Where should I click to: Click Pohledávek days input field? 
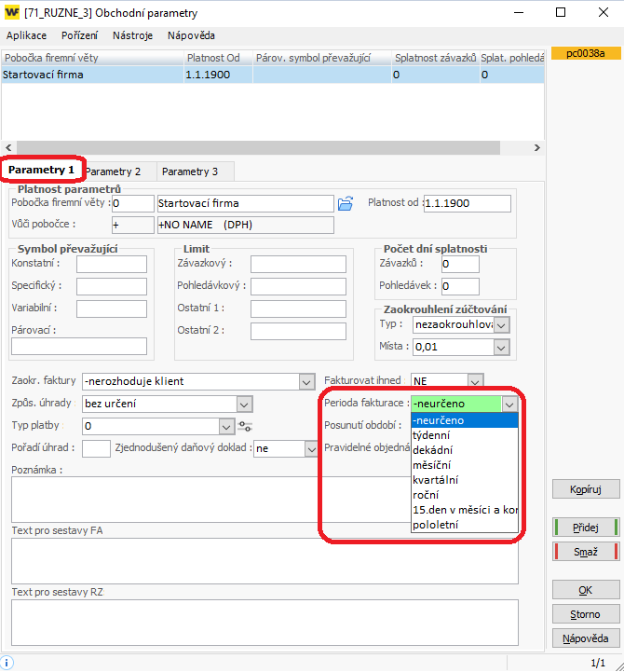tap(460, 286)
